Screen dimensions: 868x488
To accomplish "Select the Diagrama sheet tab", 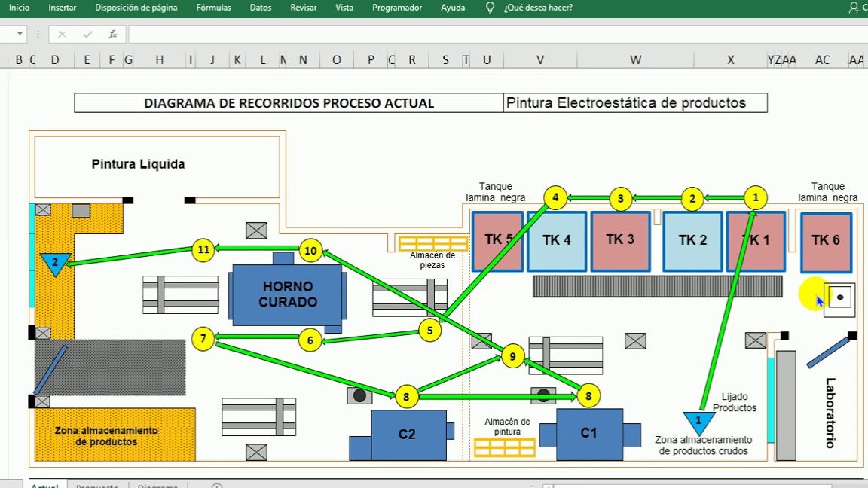I will click(x=157, y=486).
